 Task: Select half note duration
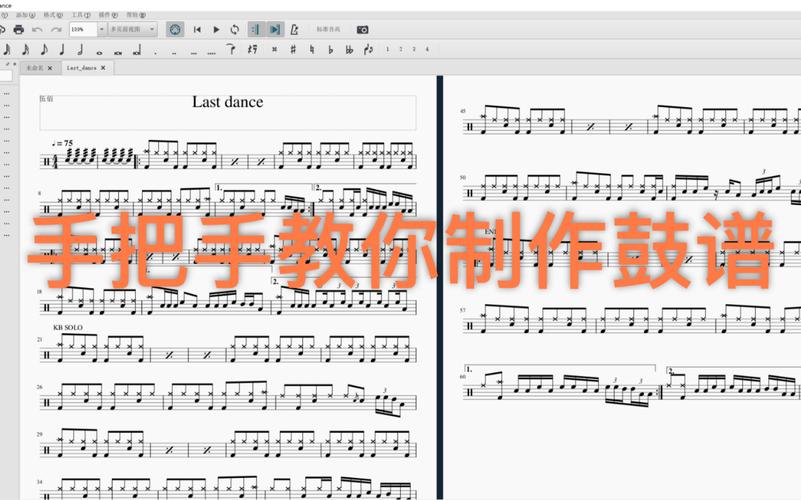(80, 50)
